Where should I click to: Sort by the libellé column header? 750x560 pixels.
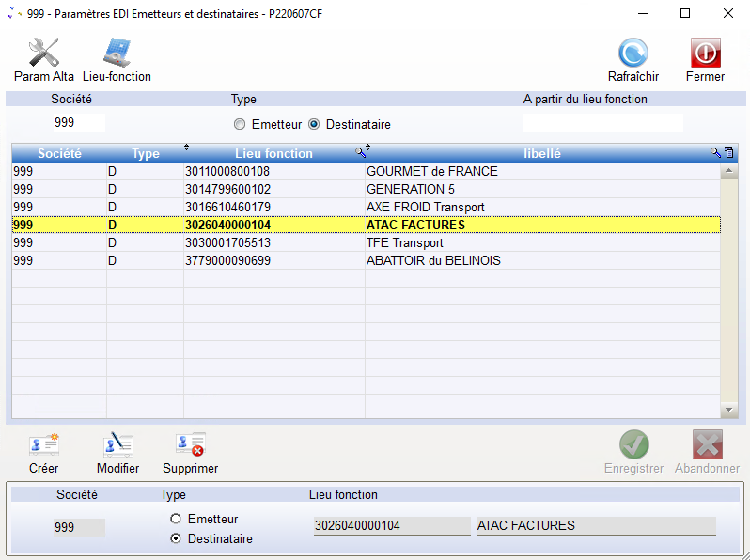(541, 154)
